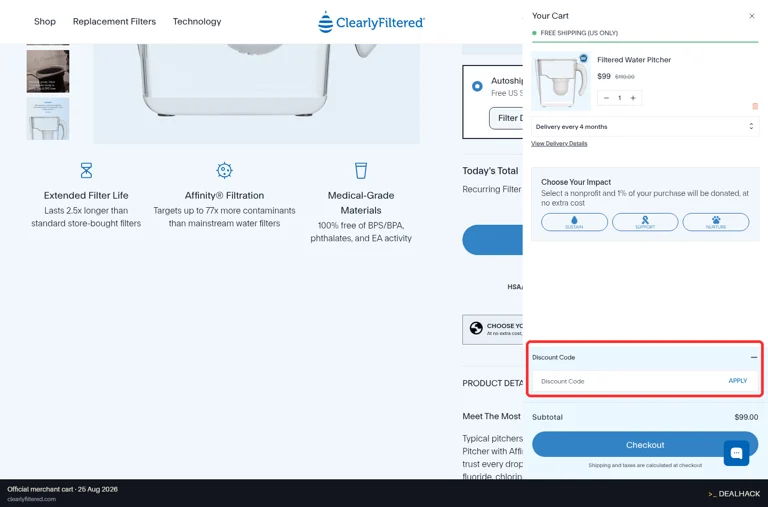
Task: Open Replacement Filters menu
Action: [114, 22]
